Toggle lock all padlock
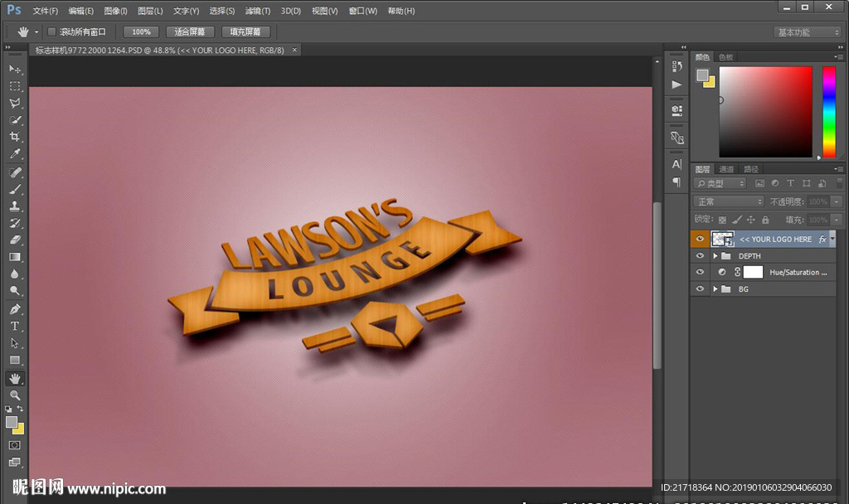 pos(765,220)
